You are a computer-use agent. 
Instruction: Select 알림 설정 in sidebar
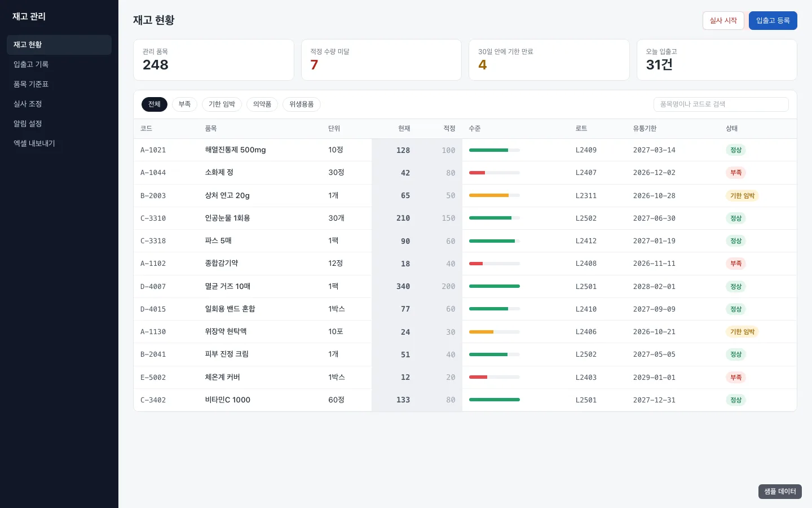(59, 124)
